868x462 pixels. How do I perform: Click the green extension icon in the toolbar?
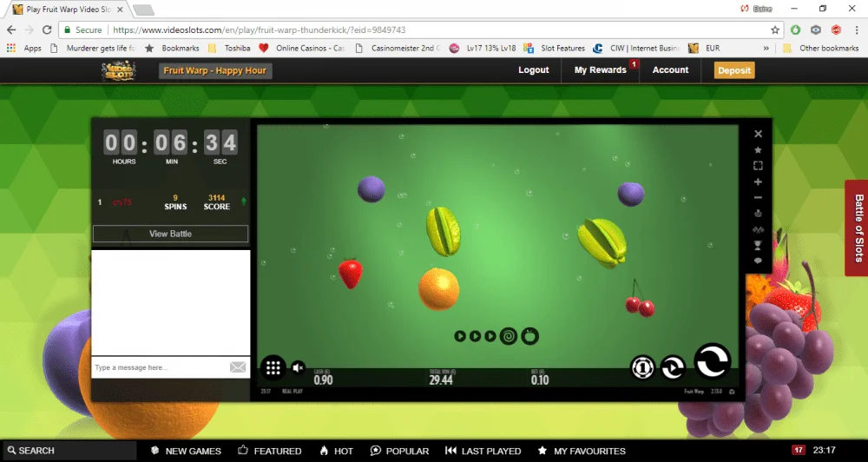point(795,30)
